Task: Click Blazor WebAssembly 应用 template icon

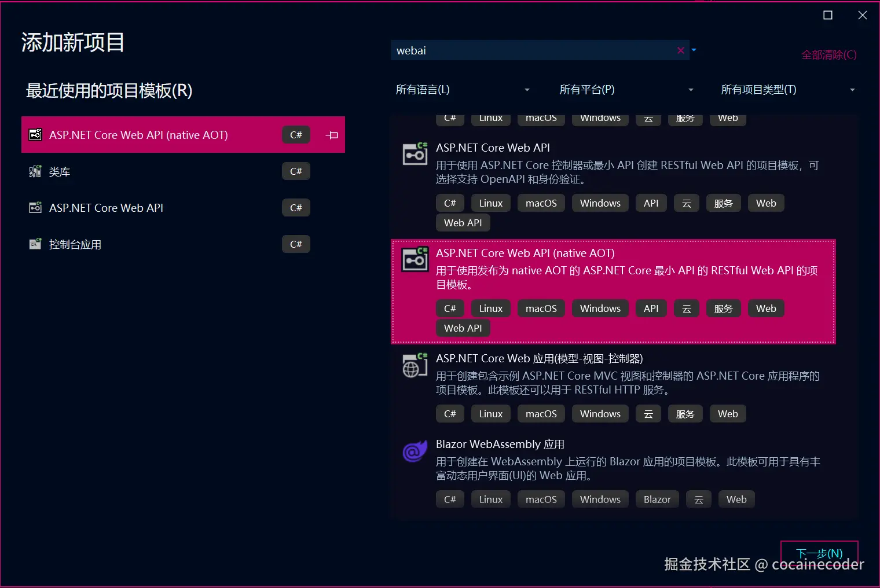Action: point(415,451)
